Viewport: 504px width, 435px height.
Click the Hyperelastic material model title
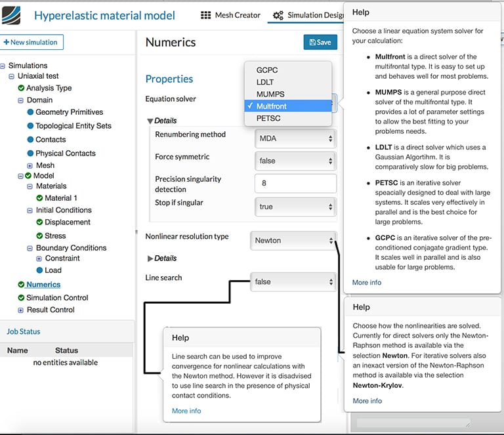[x=104, y=16]
